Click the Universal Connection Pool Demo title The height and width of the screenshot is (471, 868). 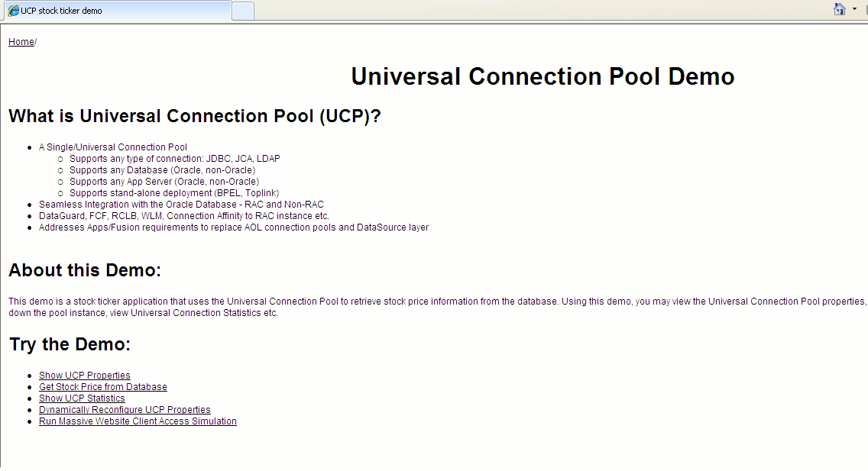coord(542,76)
